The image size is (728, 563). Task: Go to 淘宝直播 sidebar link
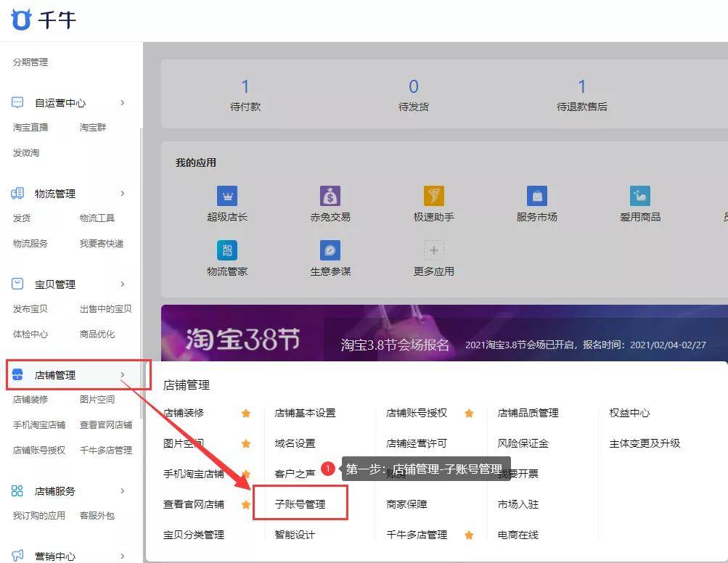point(30,127)
